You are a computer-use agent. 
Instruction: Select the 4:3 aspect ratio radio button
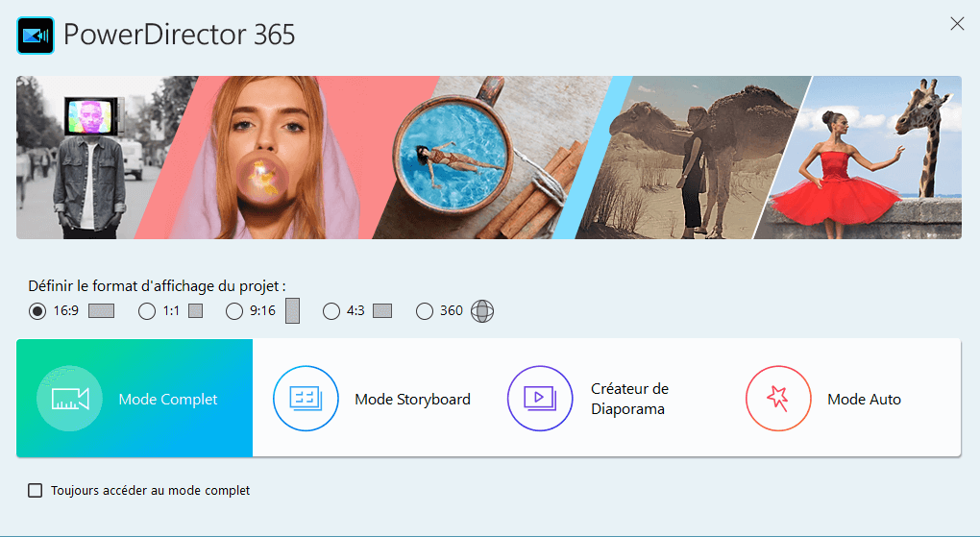(331, 310)
